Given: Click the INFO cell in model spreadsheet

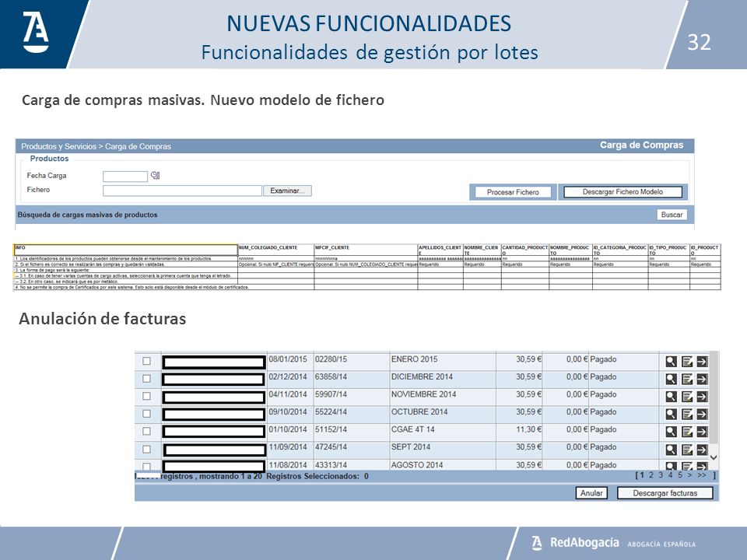Looking at the screenshot, I should pos(126,250).
